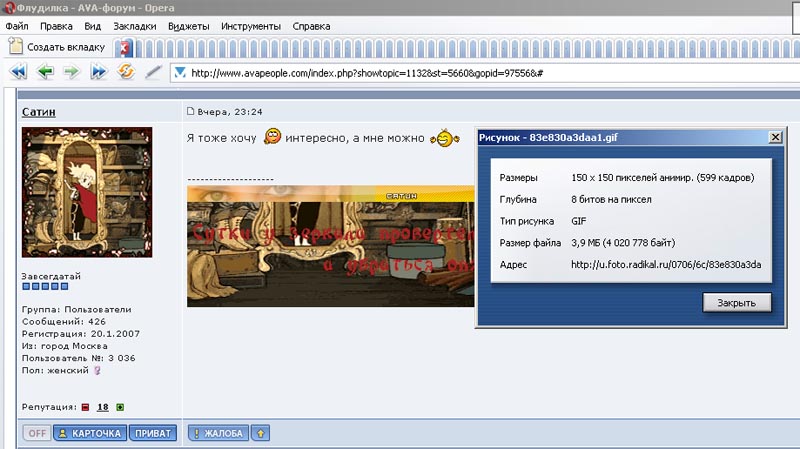Viewport: 800px width, 449px height.
Task: Open the Справка menu
Action: click(311, 26)
